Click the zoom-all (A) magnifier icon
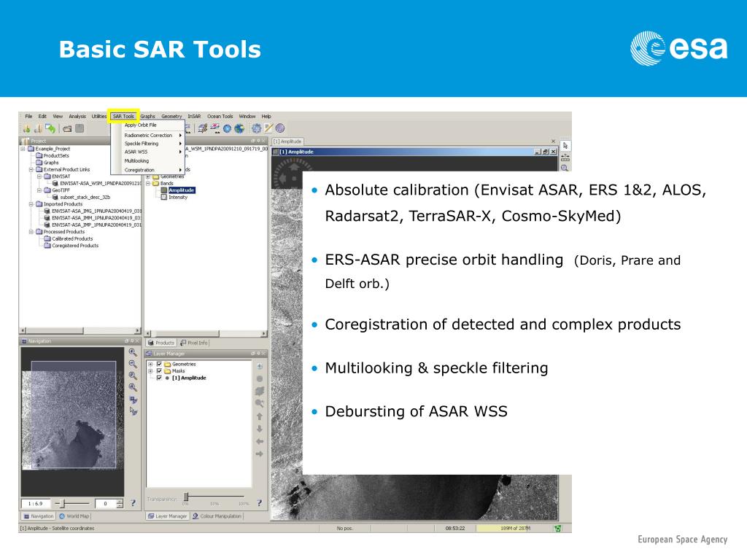The height and width of the screenshot is (560, 747). pyautogui.click(x=133, y=388)
